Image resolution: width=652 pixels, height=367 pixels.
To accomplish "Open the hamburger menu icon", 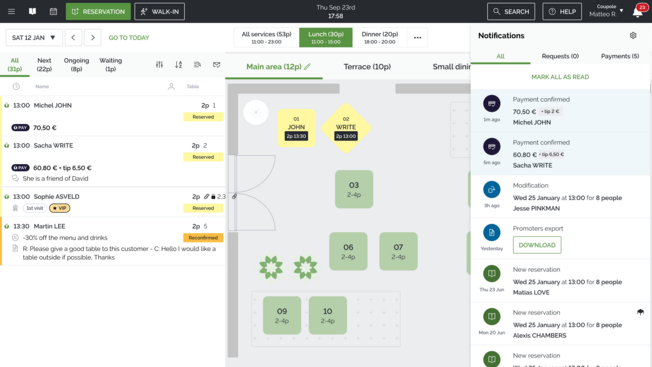I will [x=11, y=12].
